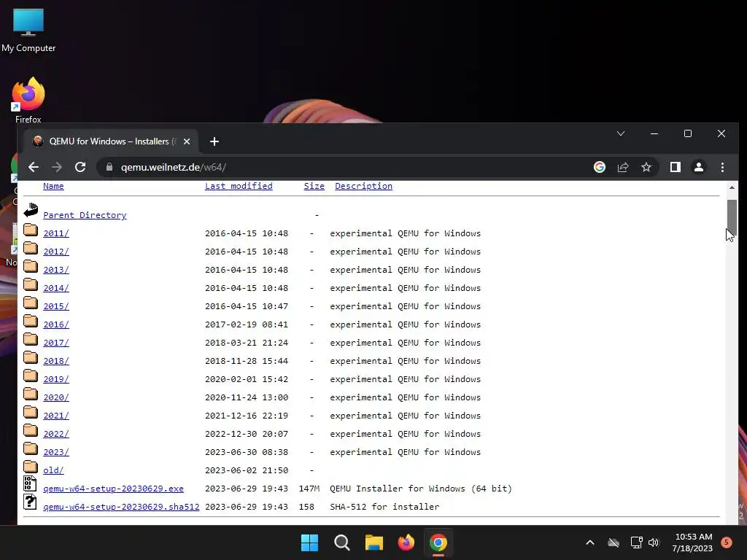
Task: Open the 2016/ folder link
Action: point(56,324)
